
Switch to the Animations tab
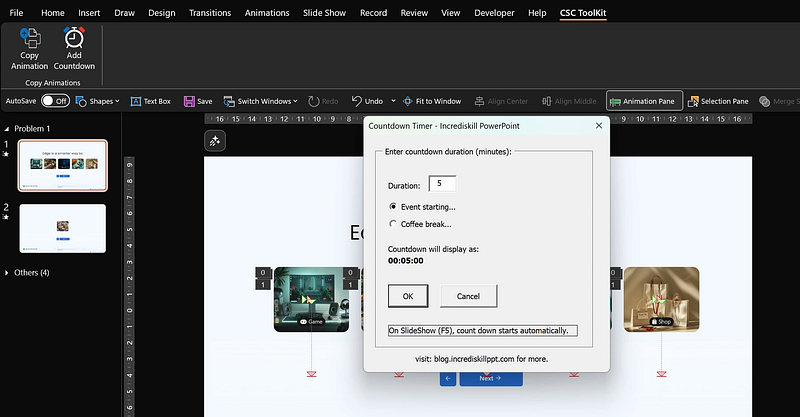click(267, 13)
